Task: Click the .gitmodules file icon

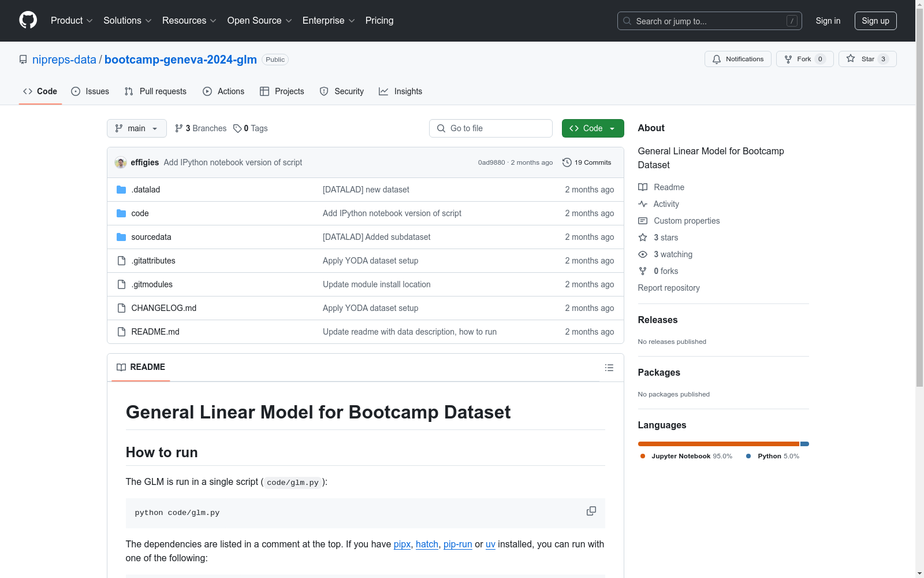Action: 121,284
